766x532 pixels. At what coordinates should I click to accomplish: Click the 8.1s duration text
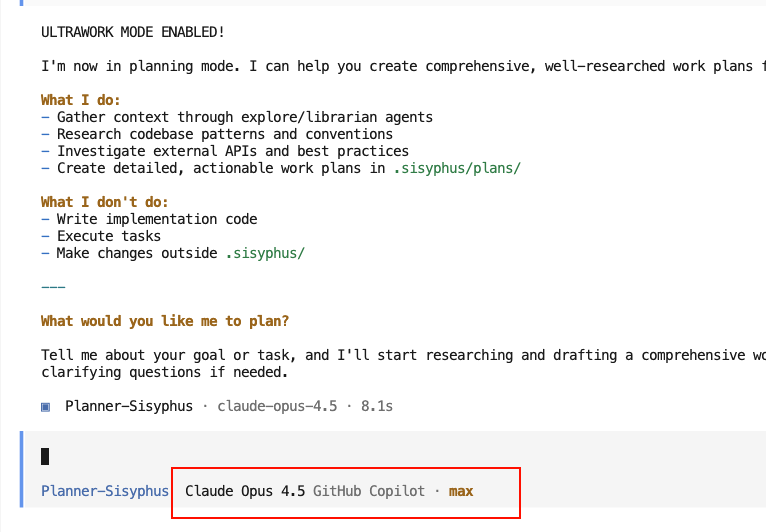click(x=377, y=406)
